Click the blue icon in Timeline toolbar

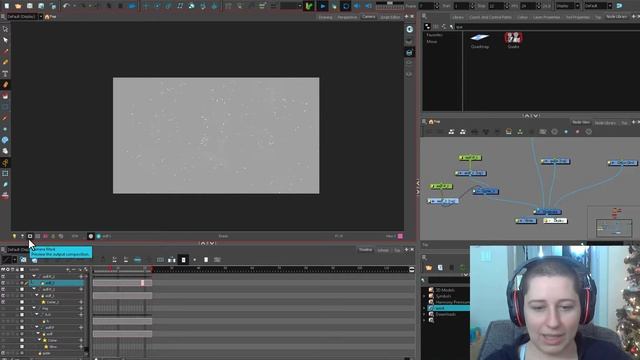coord(138,260)
